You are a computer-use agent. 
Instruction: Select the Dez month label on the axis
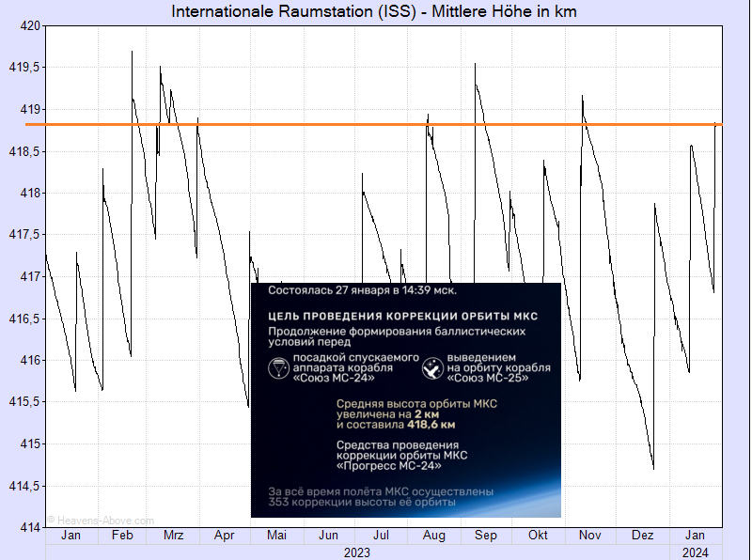click(x=642, y=536)
